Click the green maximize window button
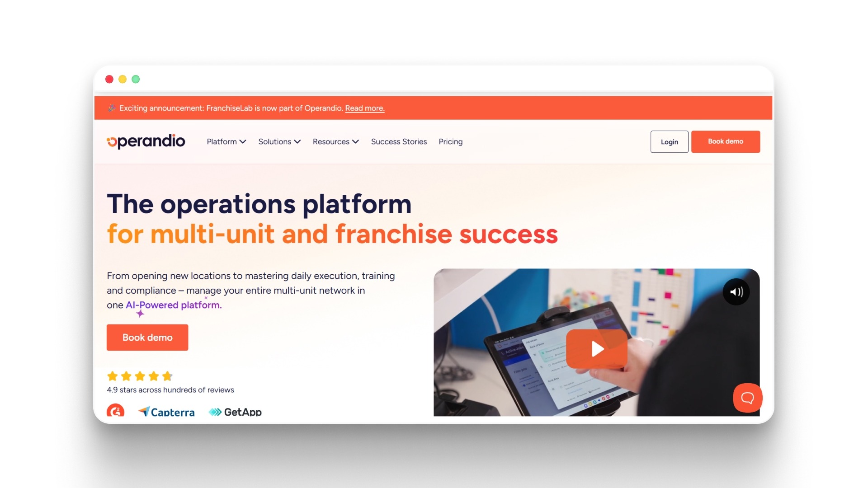The width and height of the screenshot is (868, 488). pos(136,79)
